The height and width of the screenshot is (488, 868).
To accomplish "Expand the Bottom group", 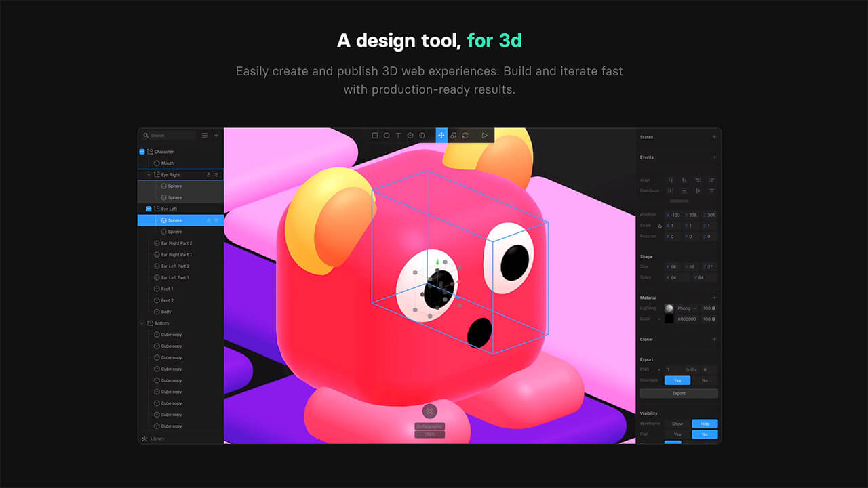I will point(142,323).
